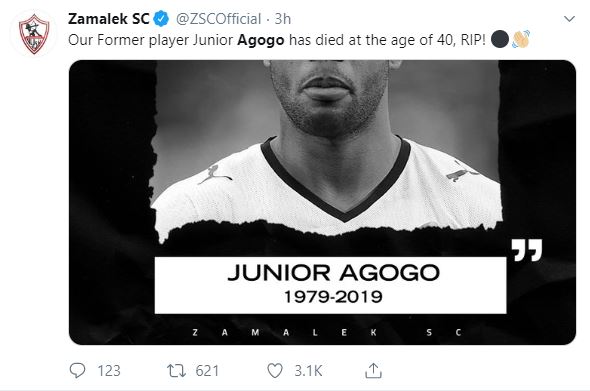
Task: Open the 3h timestamp permalink
Action: pyautogui.click(x=283, y=19)
